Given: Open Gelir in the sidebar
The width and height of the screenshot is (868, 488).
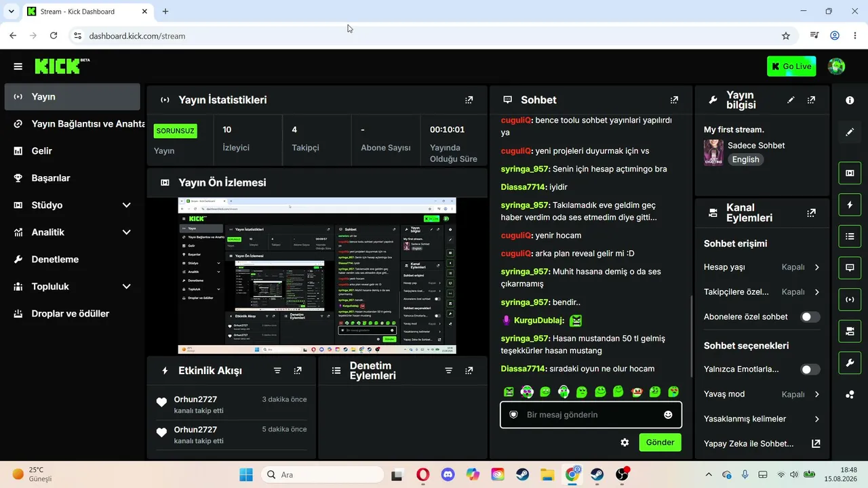Looking at the screenshot, I should point(72,151).
